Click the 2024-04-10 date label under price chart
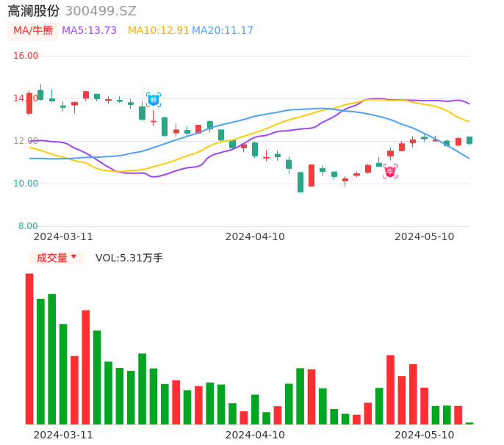This screenshot has height=445, width=504. coord(255,236)
